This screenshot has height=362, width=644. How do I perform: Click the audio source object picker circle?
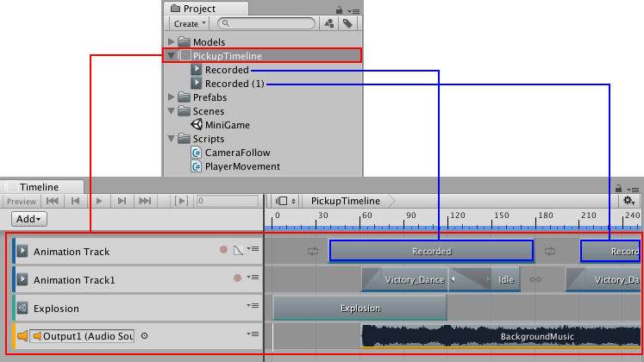[145, 335]
